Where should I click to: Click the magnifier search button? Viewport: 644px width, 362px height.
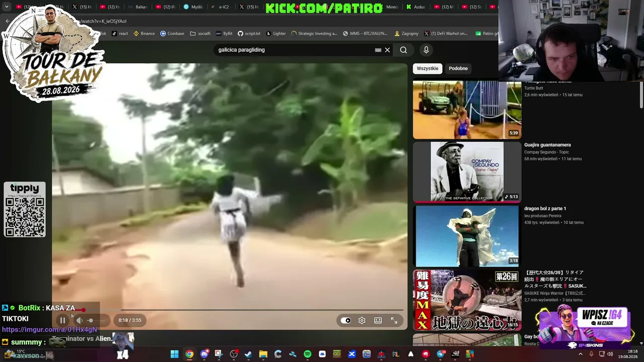pos(404,50)
